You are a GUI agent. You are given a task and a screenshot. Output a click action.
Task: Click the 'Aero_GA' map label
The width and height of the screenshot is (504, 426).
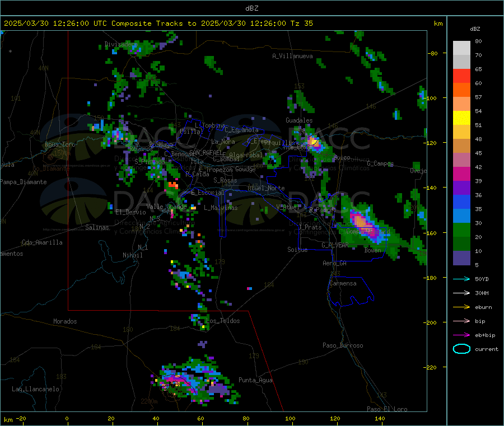tap(335, 263)
